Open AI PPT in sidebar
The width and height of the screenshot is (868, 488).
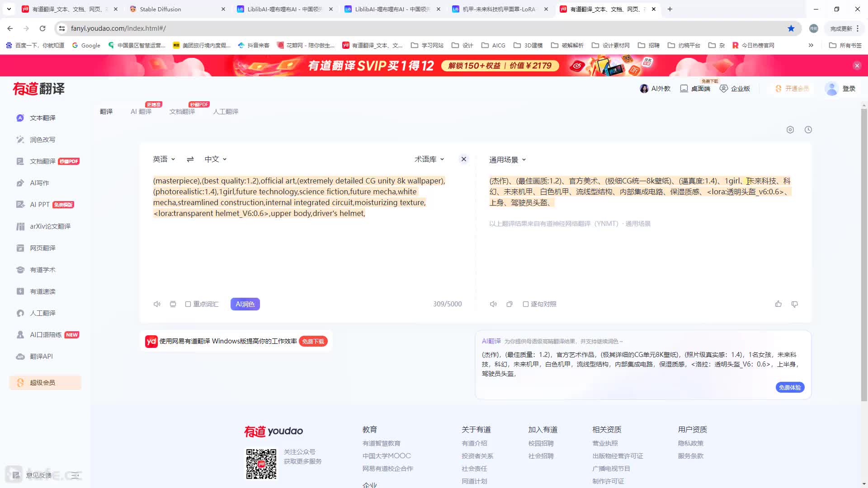click(45, 205)
